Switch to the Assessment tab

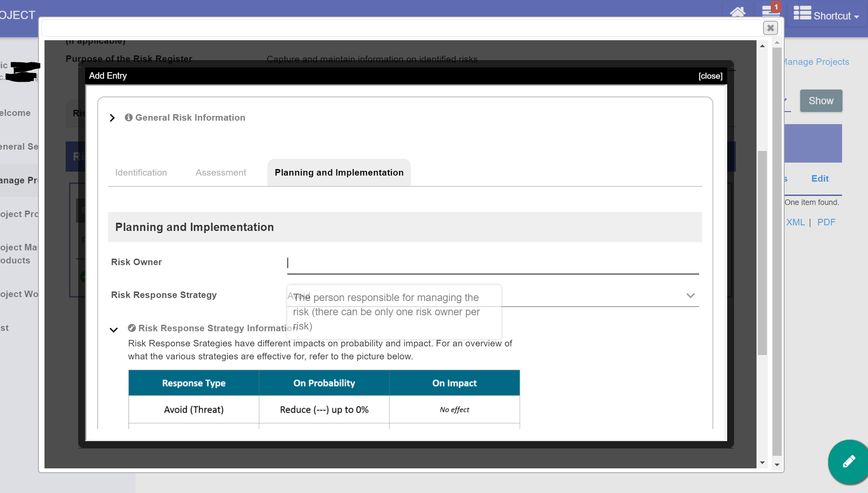[x=221, y=173]
